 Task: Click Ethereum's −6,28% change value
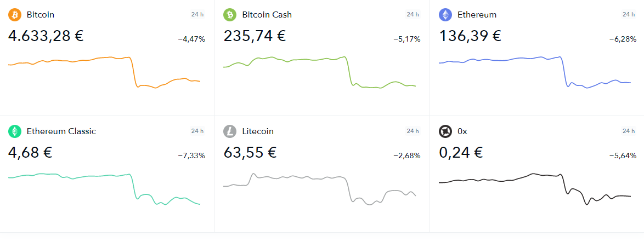tap(623, 39)
